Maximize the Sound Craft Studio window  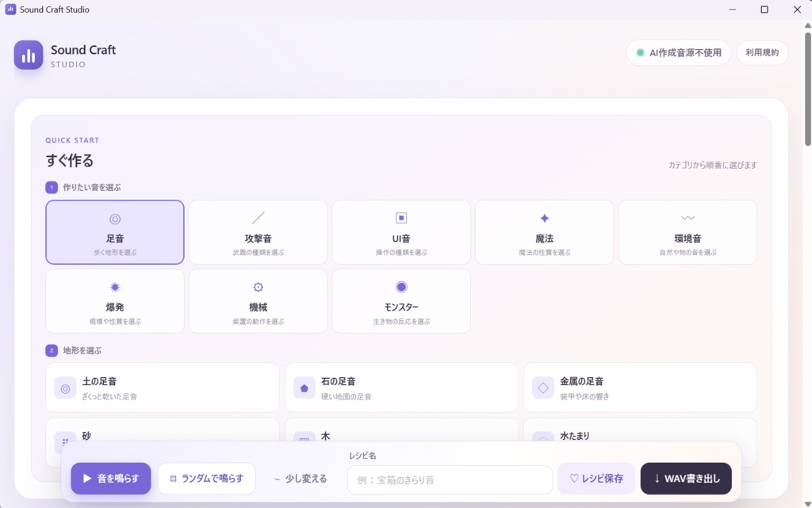coord(764,10)
